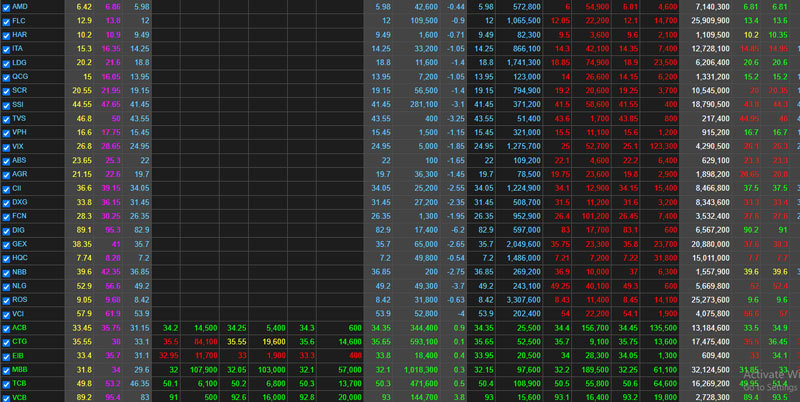Image resolution: width=800 pixels, height=402 pixels.
Task: Click the ITA stock symbol
Action: coord(19,48)
